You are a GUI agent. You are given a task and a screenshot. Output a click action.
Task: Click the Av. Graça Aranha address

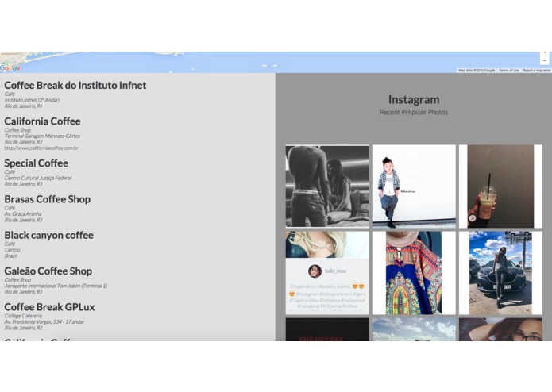tap(23, 213)
